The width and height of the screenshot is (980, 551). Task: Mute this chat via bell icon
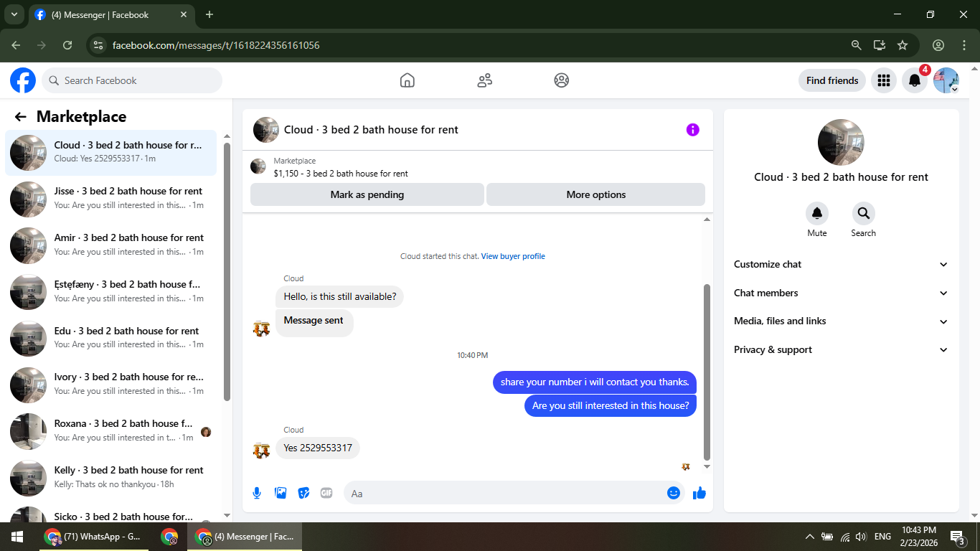817,213
